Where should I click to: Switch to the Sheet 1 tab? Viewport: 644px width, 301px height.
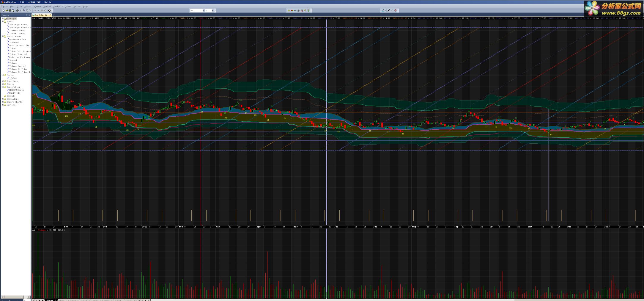pos(51,300)
